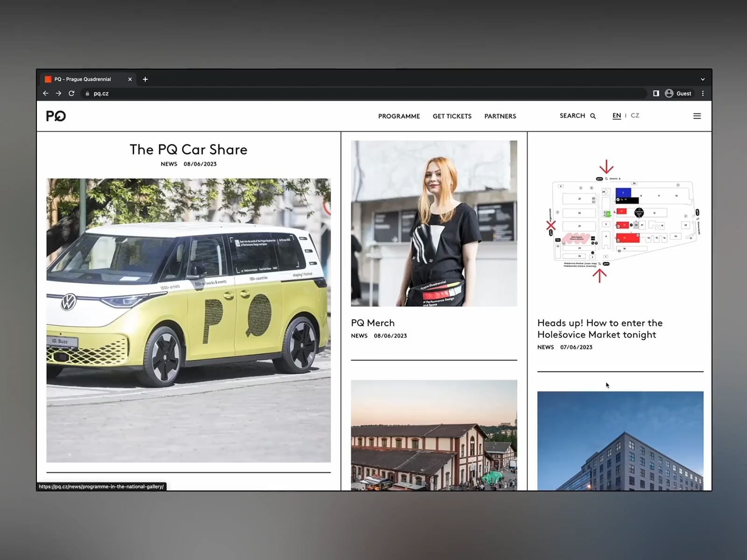Image resolution: width=747 pixels, height=560 pixels.
Task: Open the PROGRAMME menu item
Action: pos(399,116)
